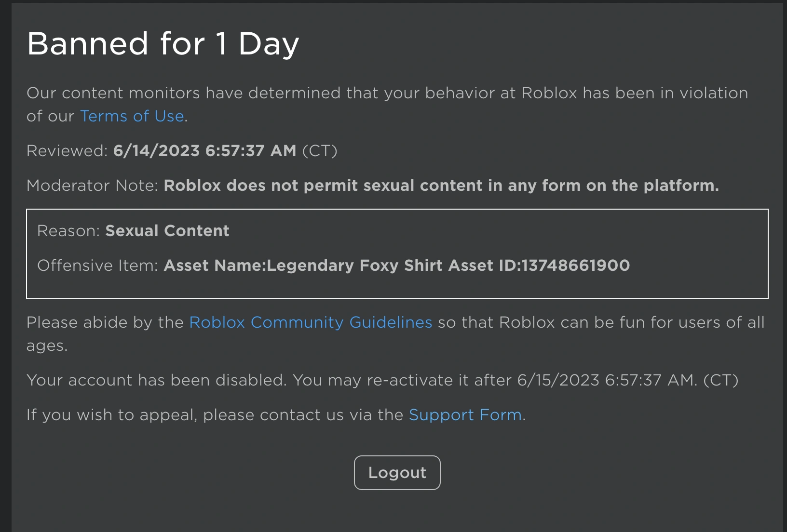Click the "Sexual Content" reason text
Viewport: 787px width, 532px height.
coord(167,231)
